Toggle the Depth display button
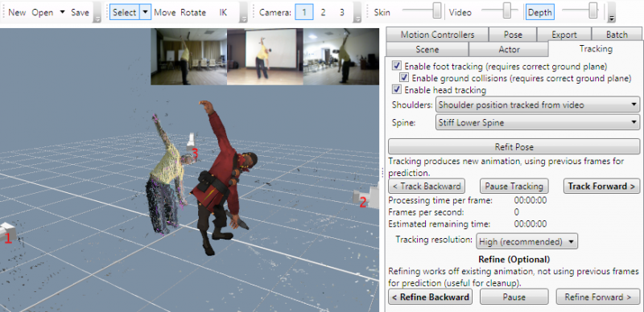644x312 pixels. coord(540,12)
